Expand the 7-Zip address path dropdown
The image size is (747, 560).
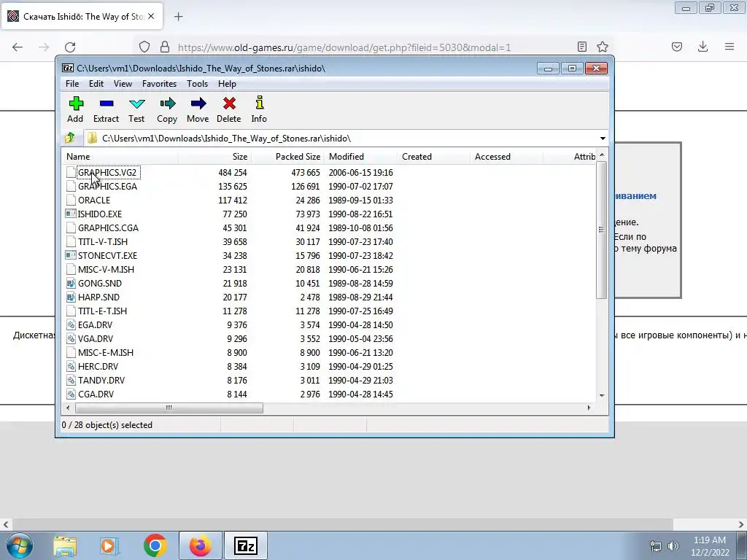[x=603, y=138]
